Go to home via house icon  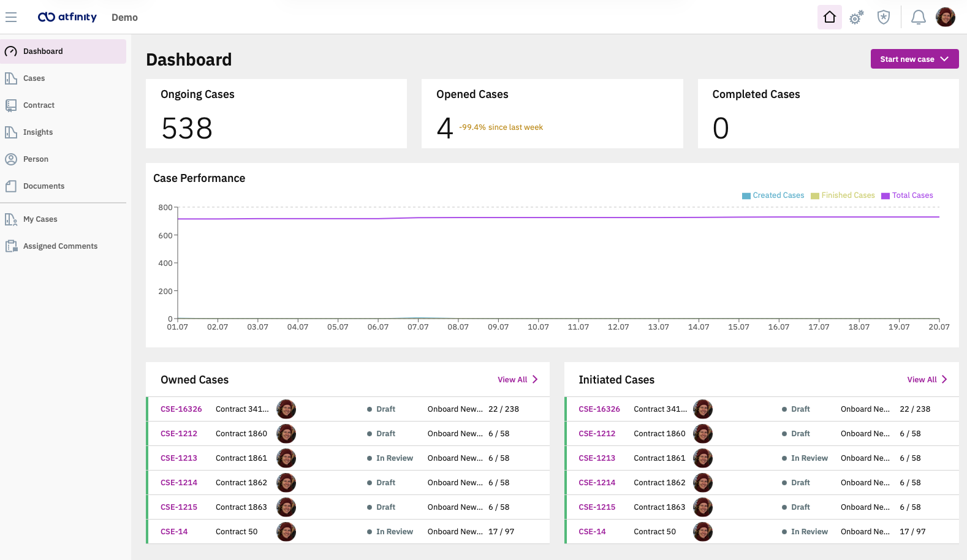click(x=830, y=17)
